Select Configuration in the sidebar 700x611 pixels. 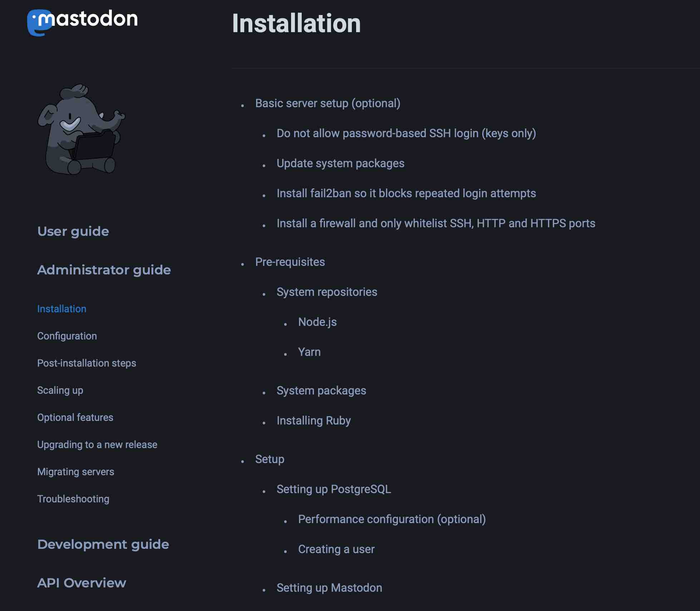pos(67,336)
